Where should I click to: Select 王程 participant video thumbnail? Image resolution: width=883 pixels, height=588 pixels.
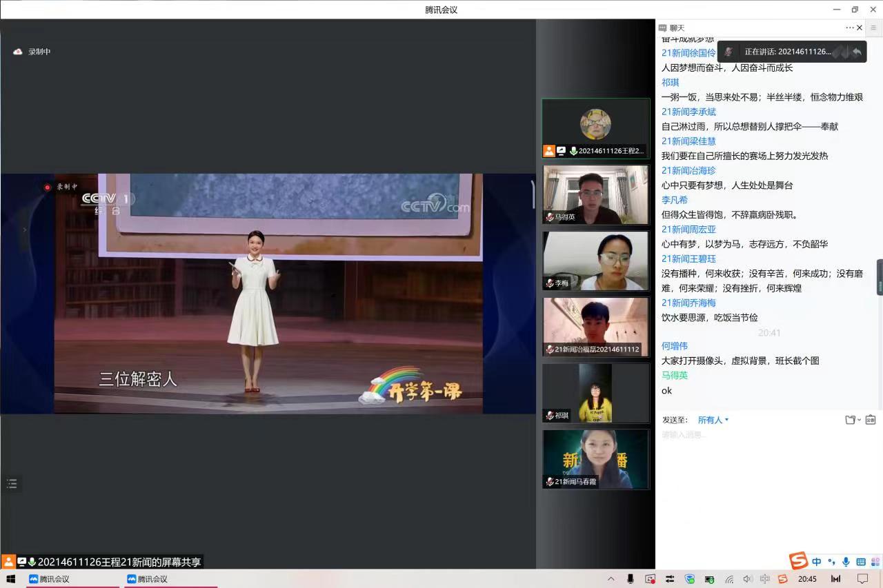(596, 129)
